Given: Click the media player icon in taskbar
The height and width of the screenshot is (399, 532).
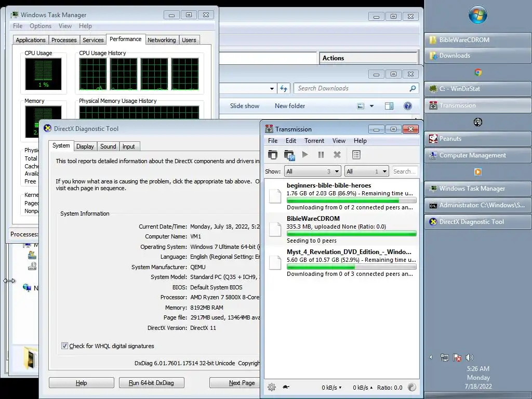Looking at the screenshot, I should pyautogui.click(x=478, y=172).
